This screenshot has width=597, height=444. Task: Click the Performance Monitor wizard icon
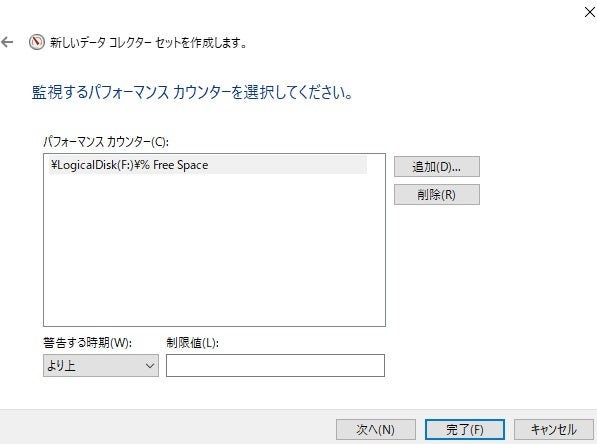point(37,42)
